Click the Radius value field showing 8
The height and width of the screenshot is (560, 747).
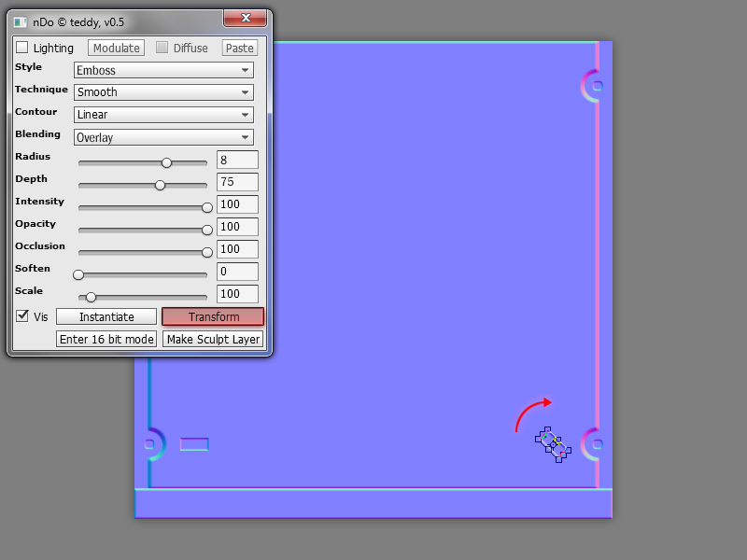coord(237,160)
